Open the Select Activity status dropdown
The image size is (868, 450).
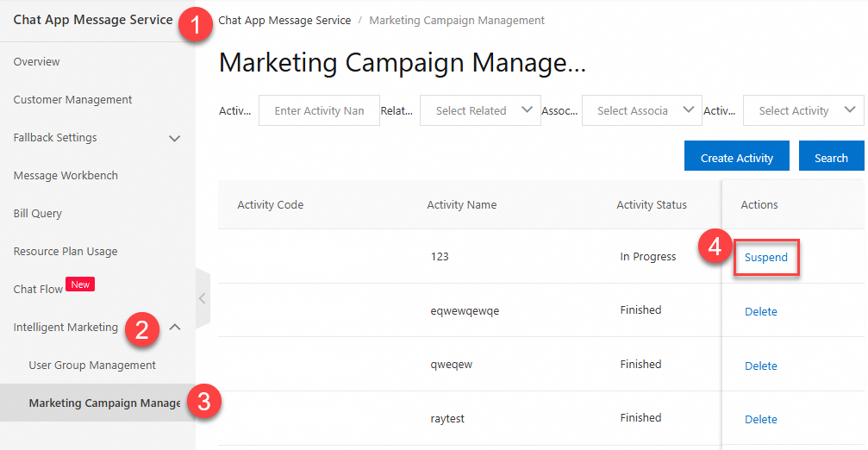pyautogui.click(x=802, y=110)
